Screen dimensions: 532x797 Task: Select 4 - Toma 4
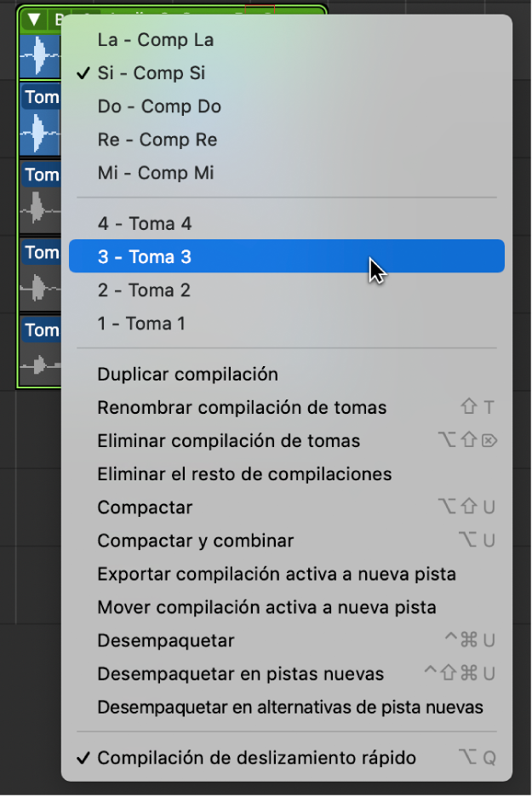(145, 224)
